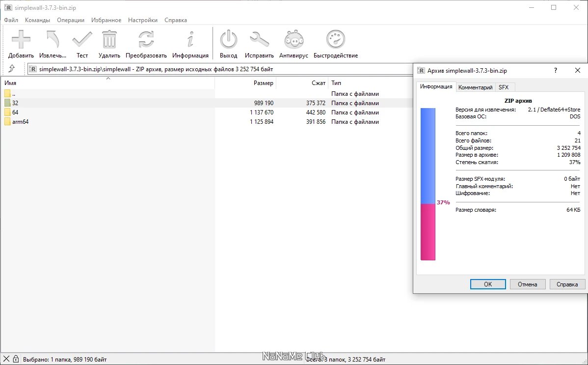The image size is (588, 365).
Task: Open the Быстродействие benchmark icon
Action: (x=336, y=40)
